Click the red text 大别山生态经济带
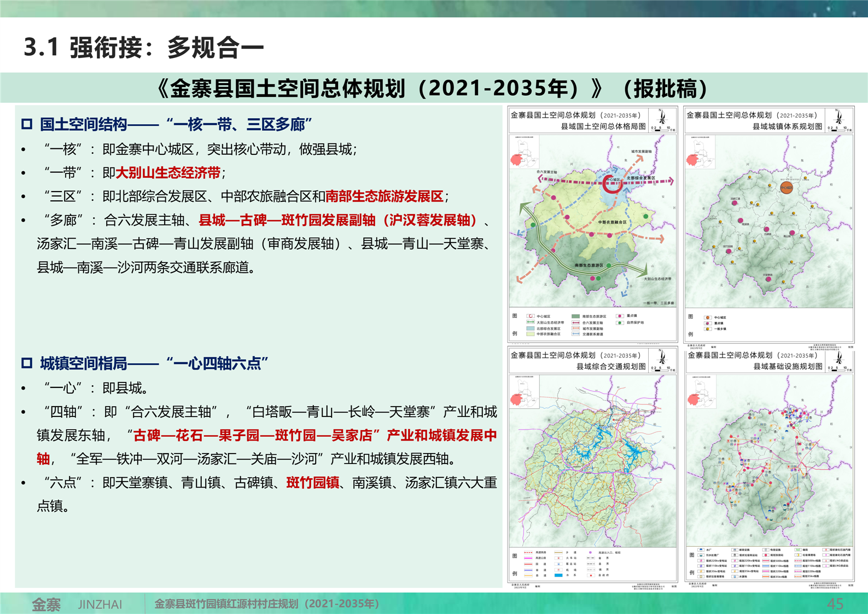Viewport: 868px width, 614px height. click(168, 173)
